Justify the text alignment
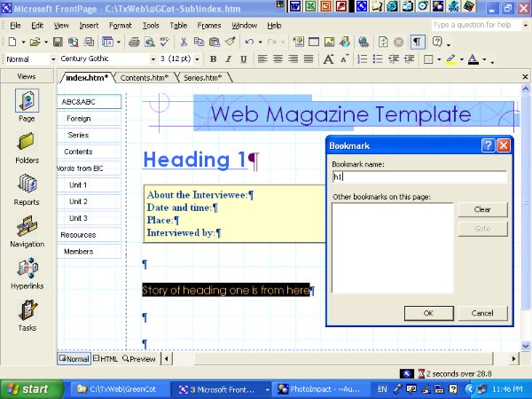 [309, 59]
